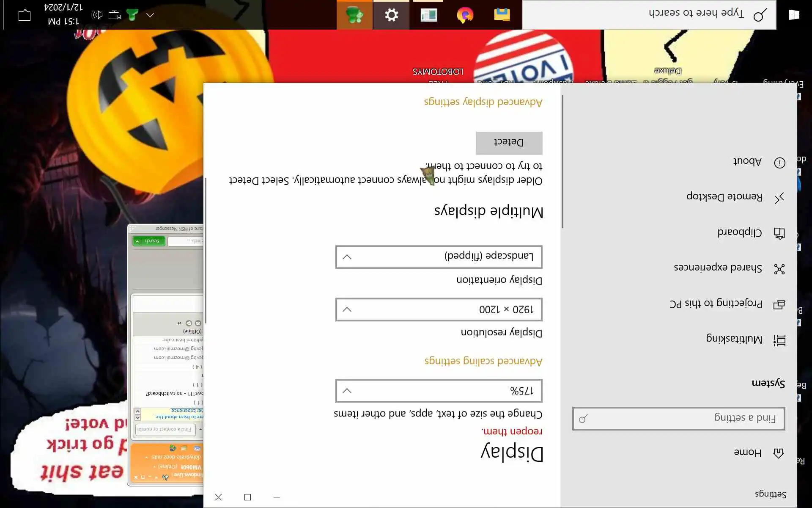Open Advanced scaling settings link
Image resolution: width=812 pixels, height=508 pixels.
[x=483, y=361]
